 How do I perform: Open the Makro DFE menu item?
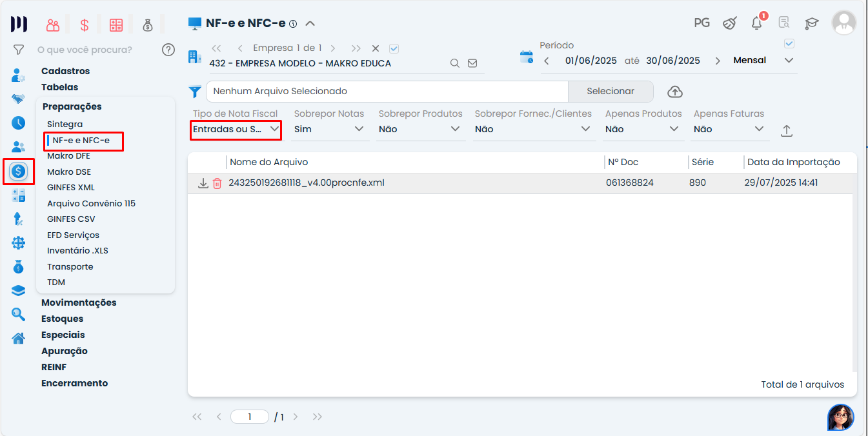(68, 156)
